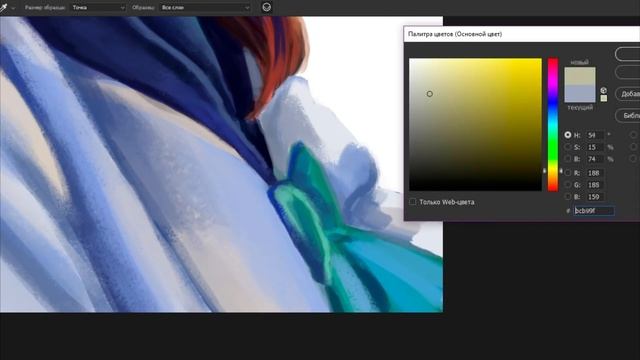Click the new color swatch
The height and width of the screenshot is (360, 640).
580,76
